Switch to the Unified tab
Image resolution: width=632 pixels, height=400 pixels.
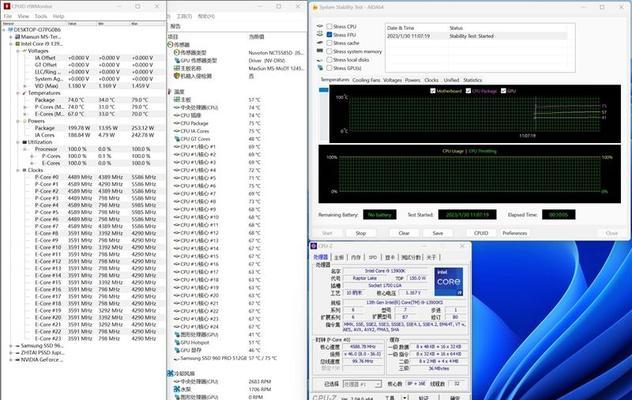tap(451, 80)
